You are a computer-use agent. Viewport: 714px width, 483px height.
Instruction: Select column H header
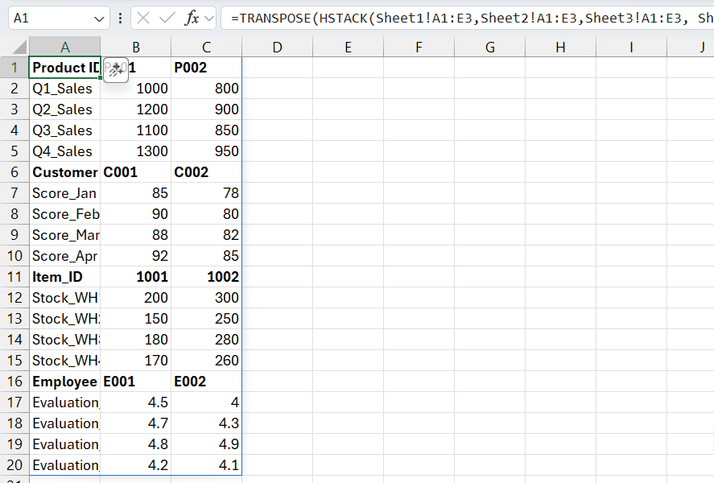(x=561, y=47)
